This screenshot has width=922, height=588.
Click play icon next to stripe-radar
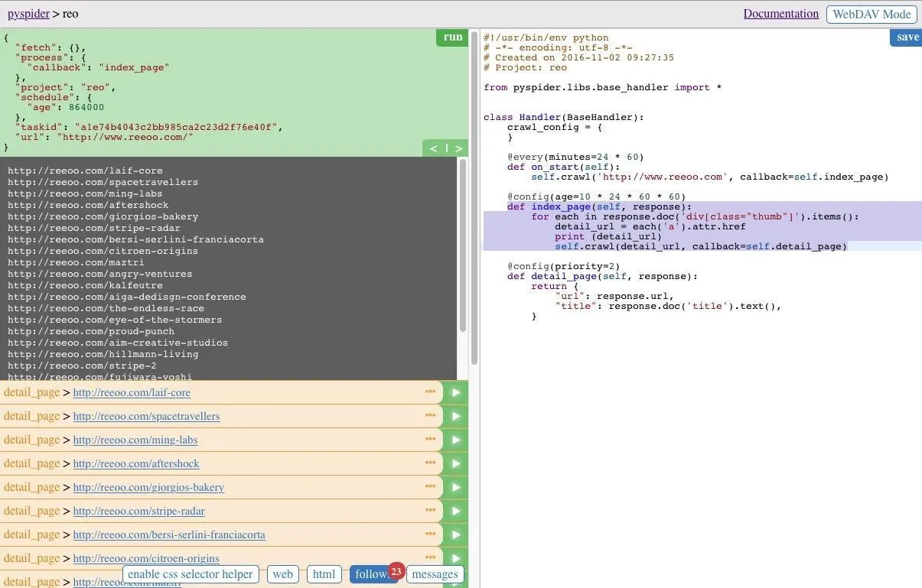click(x=456, y=511)
